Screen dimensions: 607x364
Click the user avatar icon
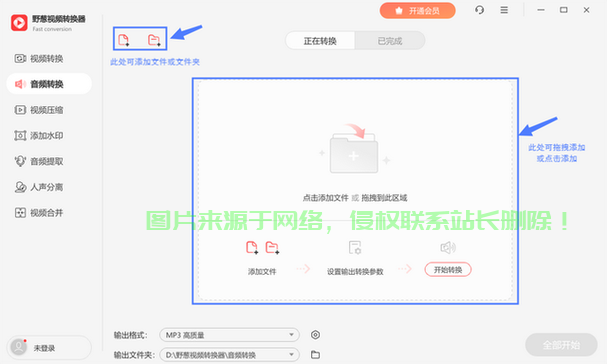pyautogui.click(x=19, y=347)
